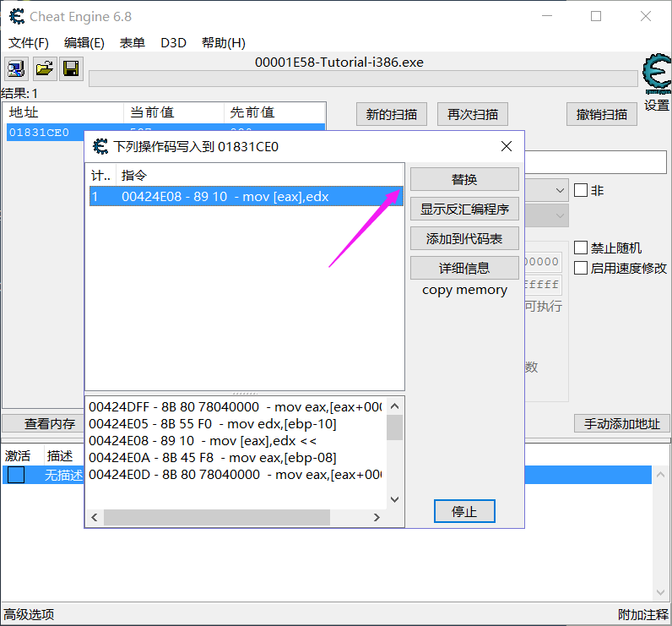Click disassembly line 00424E0A
672x626 pixels.
click(213, 458)
